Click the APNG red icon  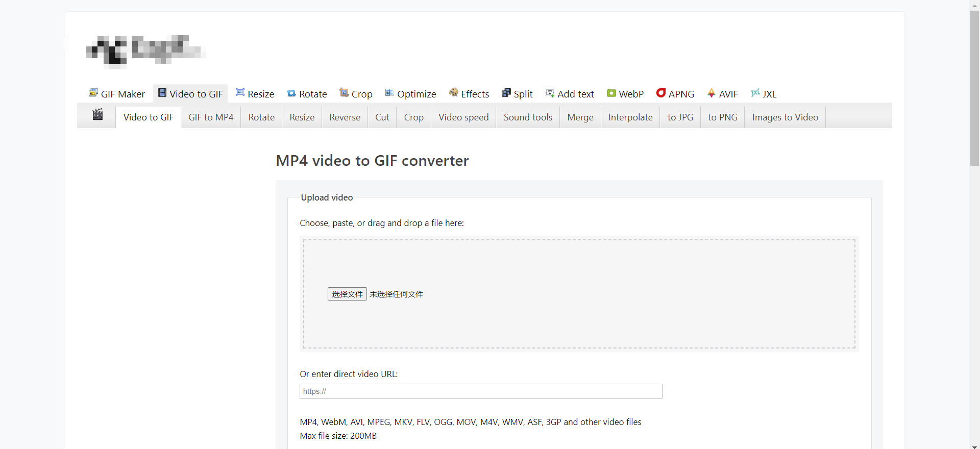tap(661, 92)
